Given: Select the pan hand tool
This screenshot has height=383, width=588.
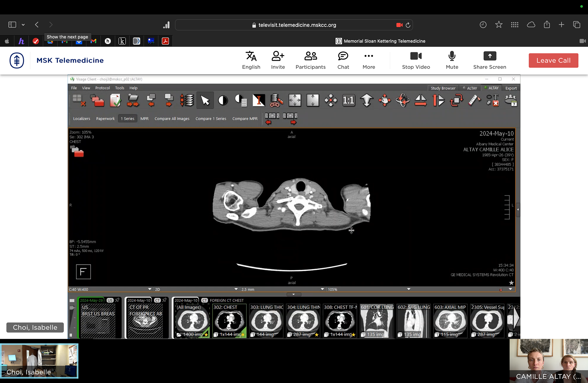Looking at the screenshot, I should click(385, 100).
